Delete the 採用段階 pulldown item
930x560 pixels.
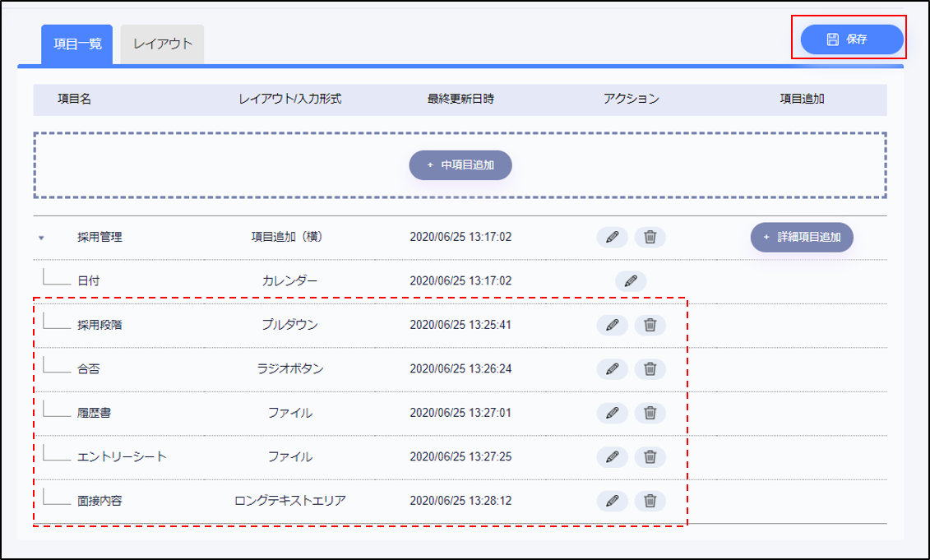pyautogui.click(x=650, y=325)
